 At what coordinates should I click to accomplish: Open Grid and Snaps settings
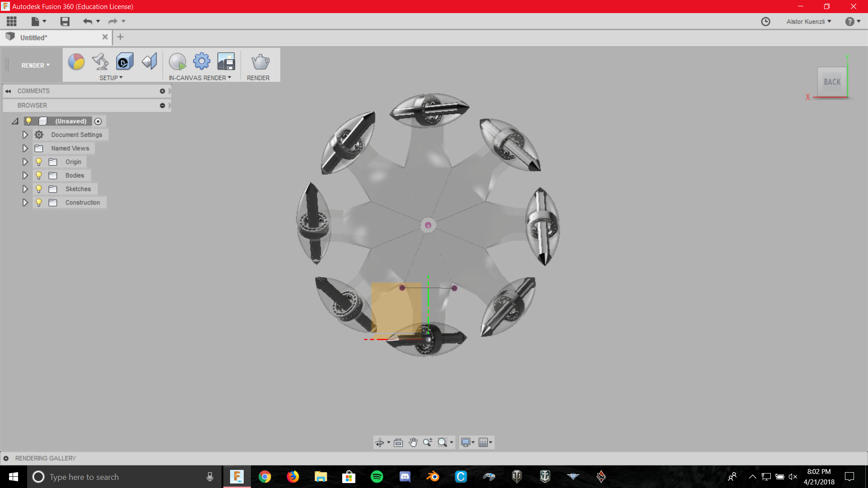483,442
